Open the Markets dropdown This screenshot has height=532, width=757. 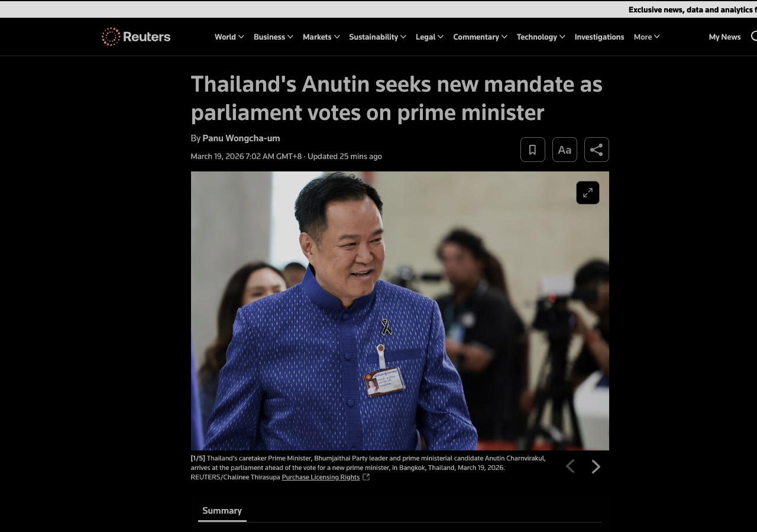pos(321,37)
